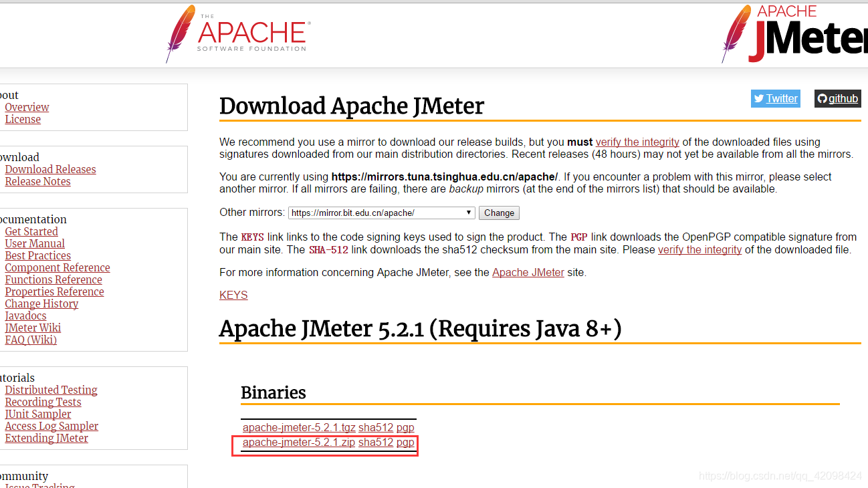
Task: Download apache-jmeter-5.2.1.tgz
Action: pos(299,427)
